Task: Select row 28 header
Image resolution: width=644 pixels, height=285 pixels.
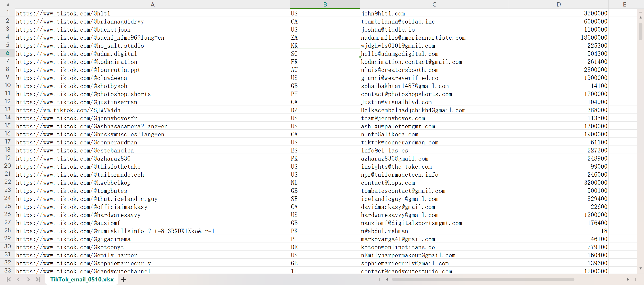Action: click(x=8, y=230)
